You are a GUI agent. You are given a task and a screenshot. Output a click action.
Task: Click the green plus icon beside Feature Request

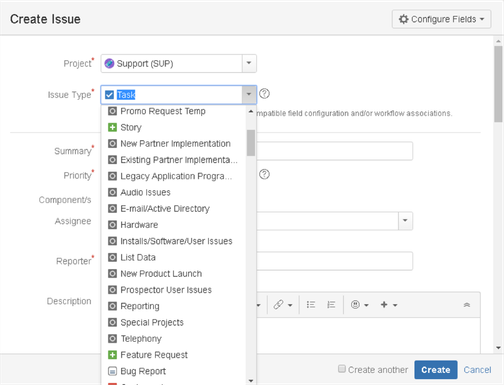click(112, 355)
